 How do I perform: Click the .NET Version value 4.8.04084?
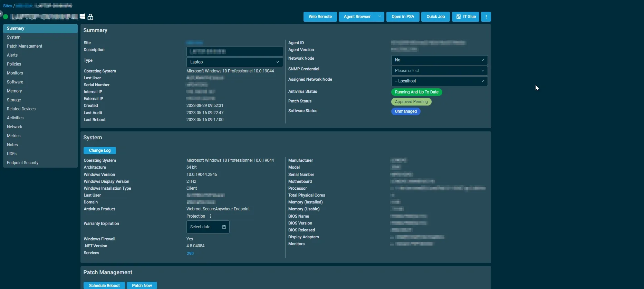[195, 246]
